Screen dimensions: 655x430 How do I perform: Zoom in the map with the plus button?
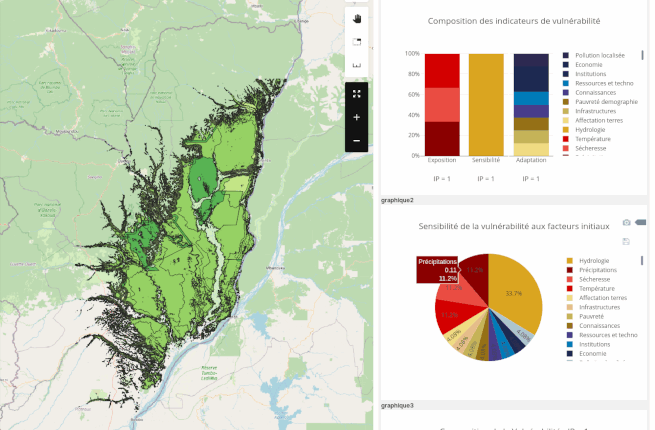click(x=357, y=117)
